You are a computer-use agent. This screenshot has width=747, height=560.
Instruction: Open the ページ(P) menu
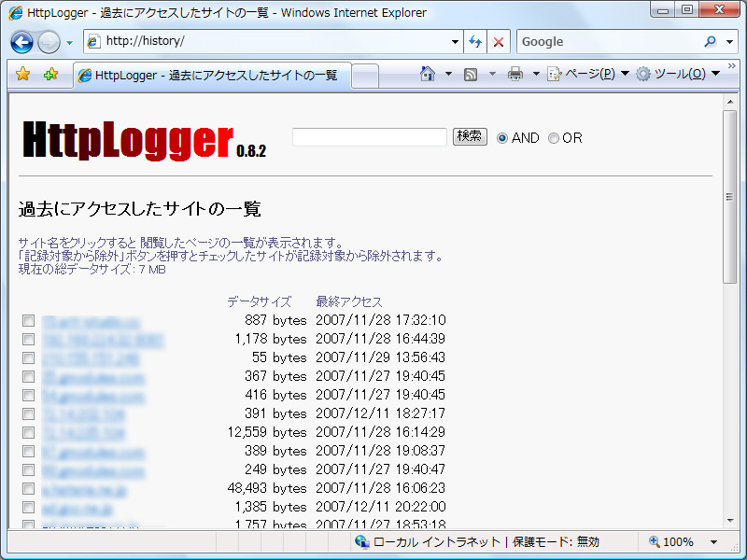coord(588,74)
